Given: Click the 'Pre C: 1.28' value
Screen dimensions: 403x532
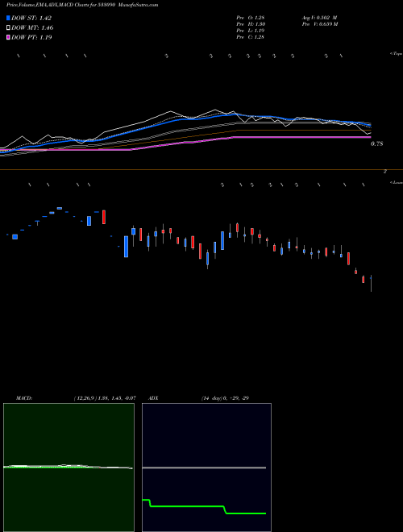Looking at the screenshot, I should coord(251,37).
